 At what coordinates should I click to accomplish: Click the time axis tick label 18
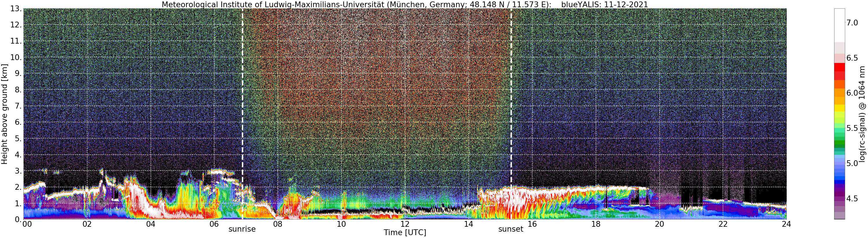pos(596,224)
